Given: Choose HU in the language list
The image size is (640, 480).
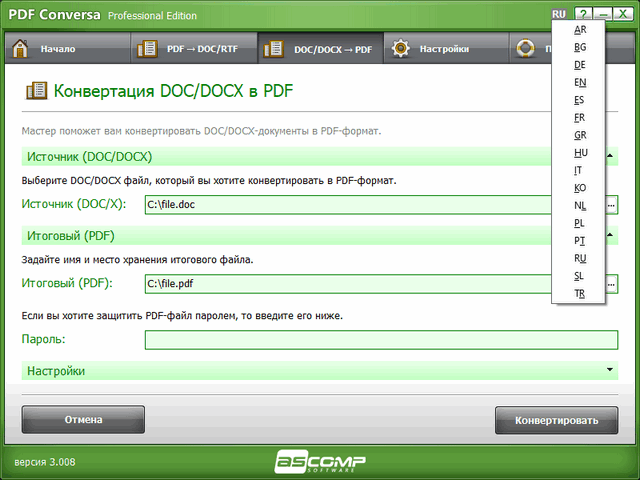Looking at the screenshot, I should tap(580, 153).
